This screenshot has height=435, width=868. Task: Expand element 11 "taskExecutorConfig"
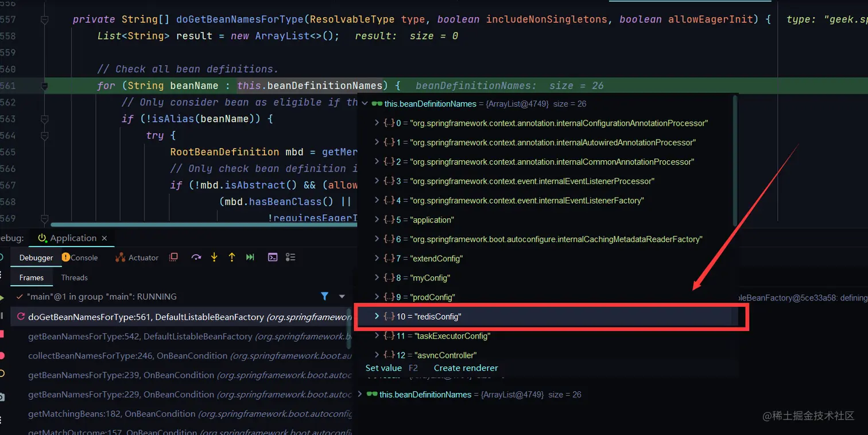pos(377,336)
